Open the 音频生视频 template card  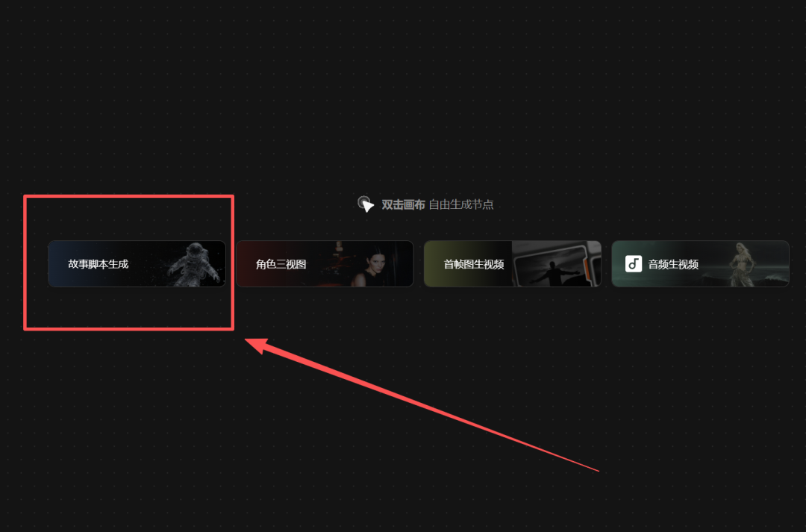(701, 263)
